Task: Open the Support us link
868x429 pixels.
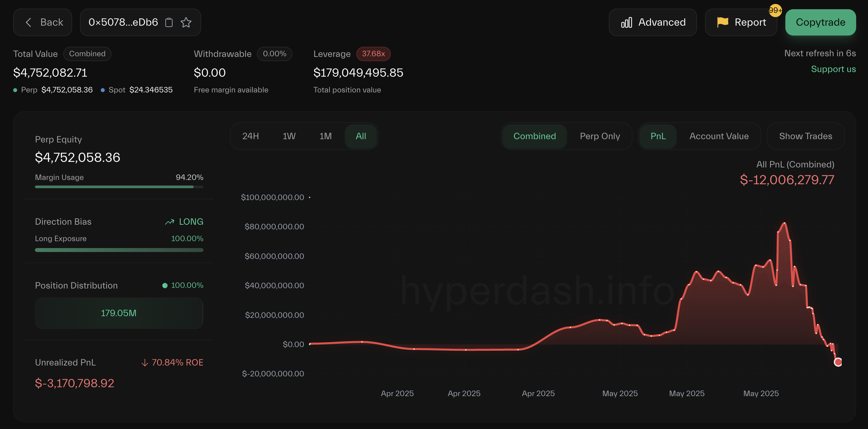Action: click(833, 69)
